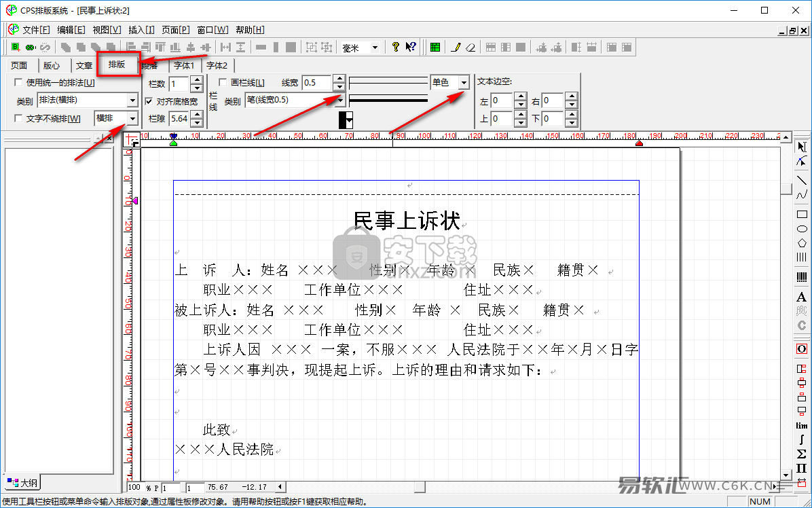Open the 排法(横排) category dropdown
The height and width of the screenshot is (508, 812).
click(132, 100)
